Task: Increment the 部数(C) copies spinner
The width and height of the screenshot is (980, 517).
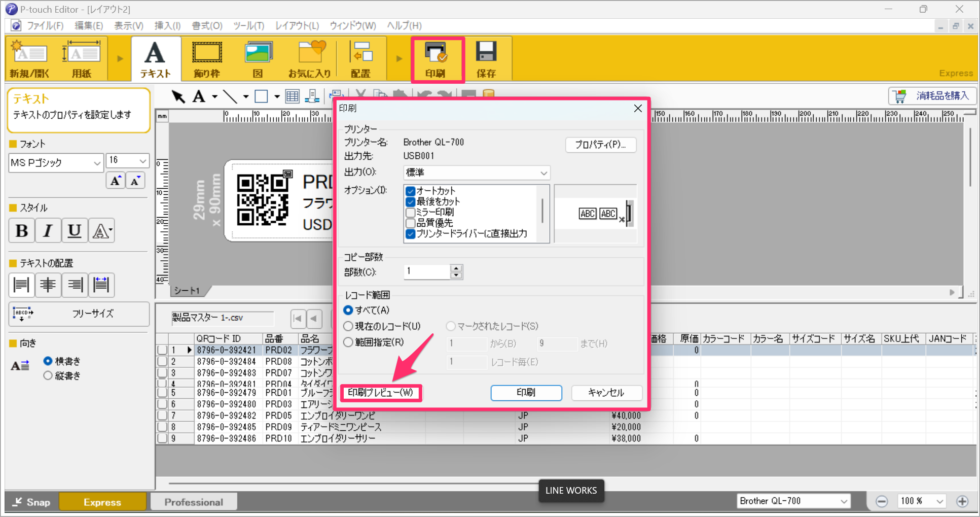Action: click(456, 268)
